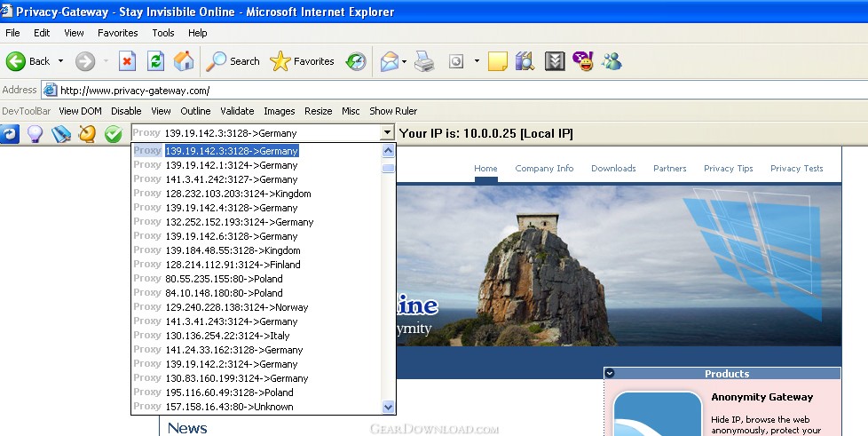868x436 pixels.
Task: Go to Home page icon
Action: click(x=184, y=61)
